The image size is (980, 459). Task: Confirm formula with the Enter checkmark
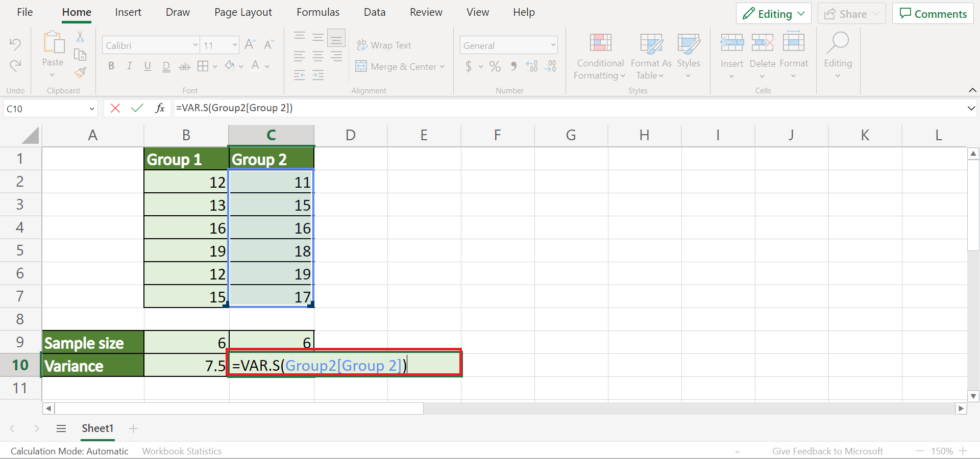pyautogui.click(x=137, y=108)
